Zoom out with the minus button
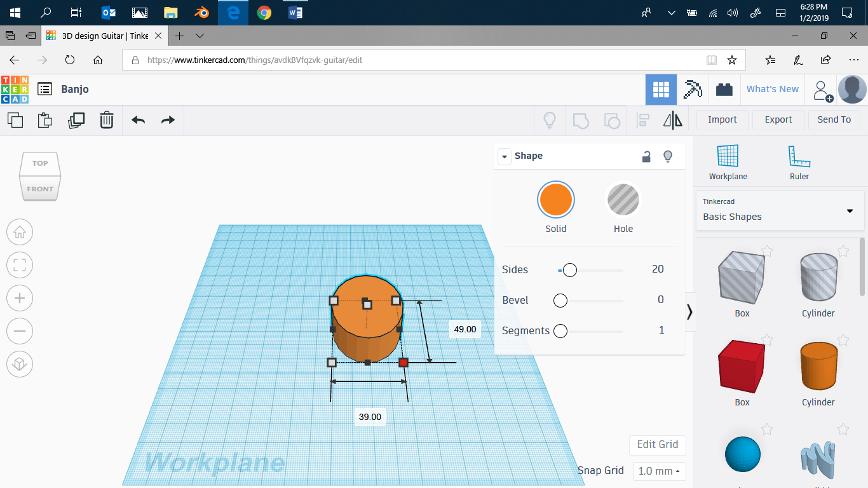Viewport: 868px width, 488px height. point(20,331)
